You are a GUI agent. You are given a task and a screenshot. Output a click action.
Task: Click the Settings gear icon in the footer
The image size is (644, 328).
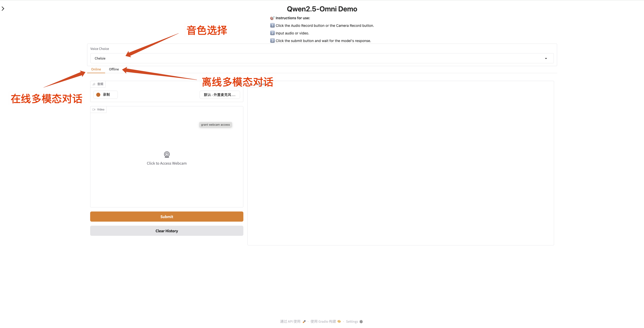(x=361, y=322)
